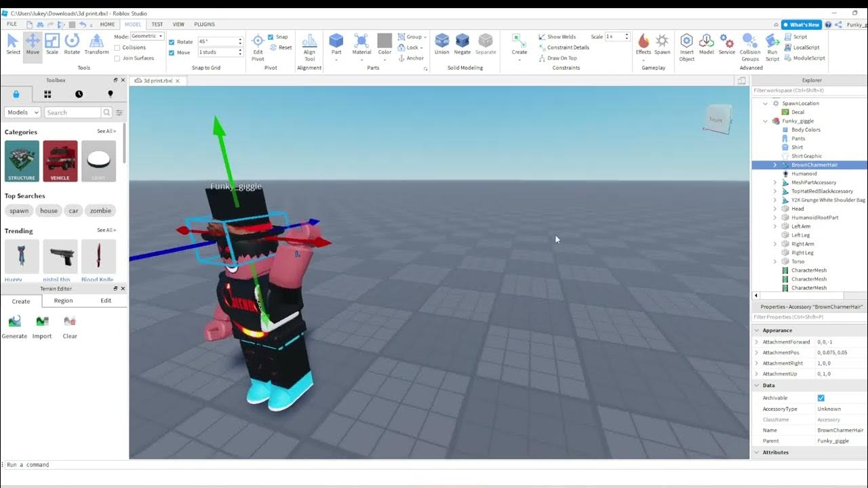The image size is (868, 488).
Task: Switch to the TEST ribbon tab
Action: 157,24
